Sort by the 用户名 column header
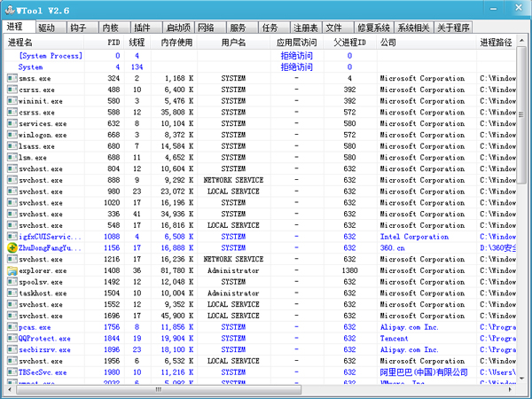 234,43
